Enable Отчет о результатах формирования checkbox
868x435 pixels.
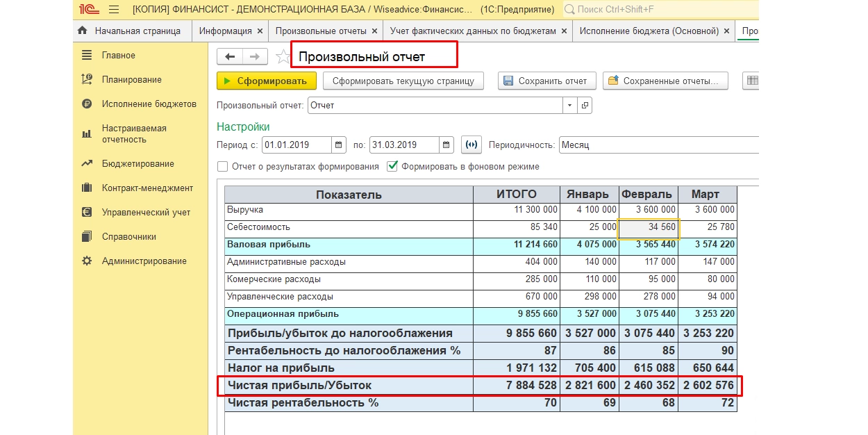[x=223, y=167]
